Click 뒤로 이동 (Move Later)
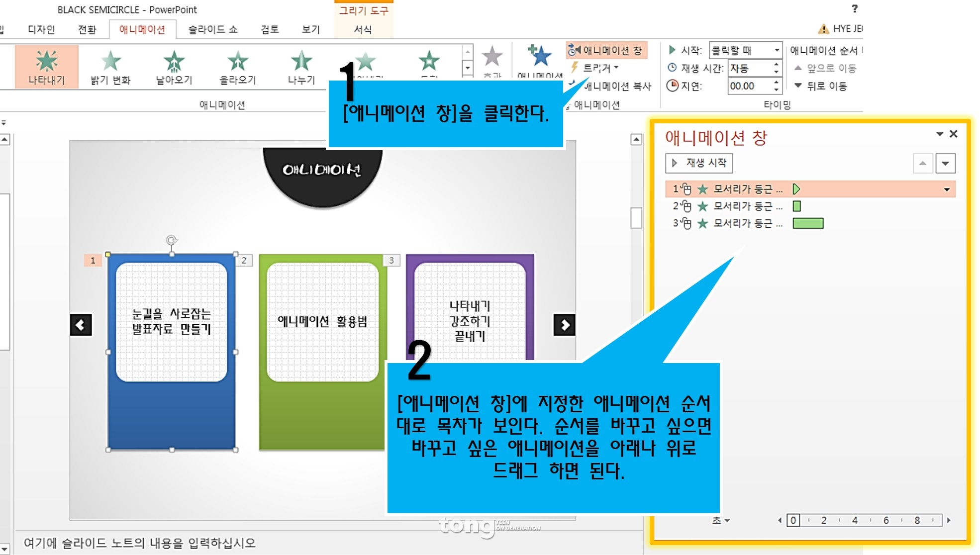Image resolution: width=980 pixels, height=555 pixels. [x=821, y=86]
